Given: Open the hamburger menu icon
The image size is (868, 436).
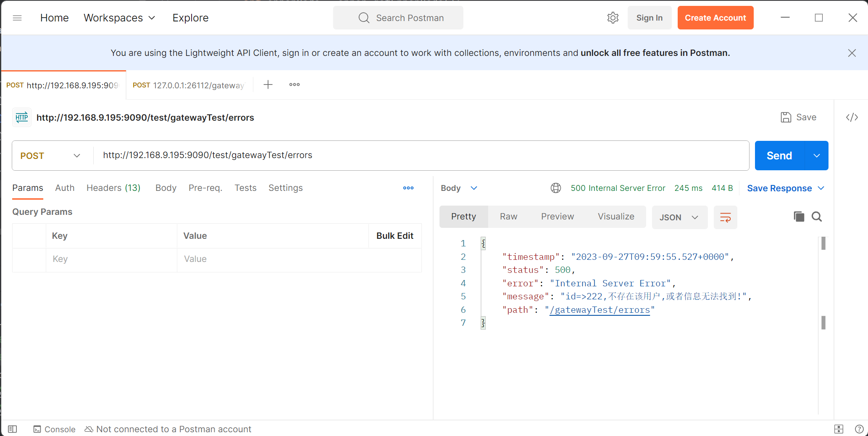Looking at the screenshot, I should [x=17, y=18].
